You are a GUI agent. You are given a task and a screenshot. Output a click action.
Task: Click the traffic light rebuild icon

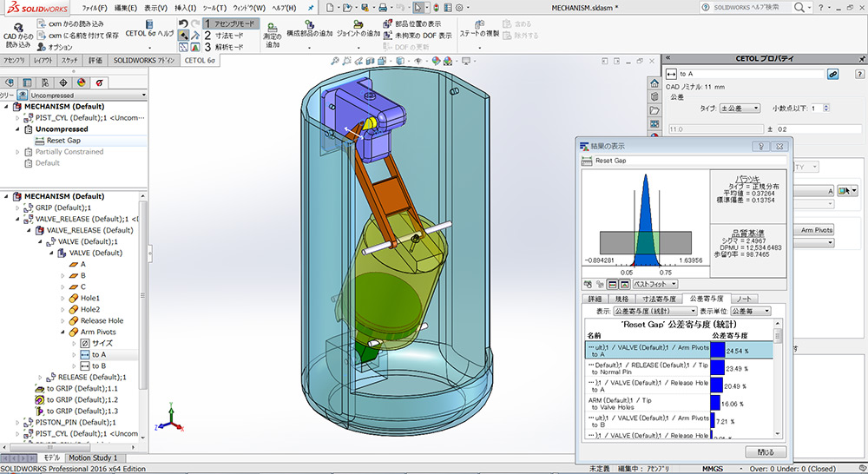(437, 8)
